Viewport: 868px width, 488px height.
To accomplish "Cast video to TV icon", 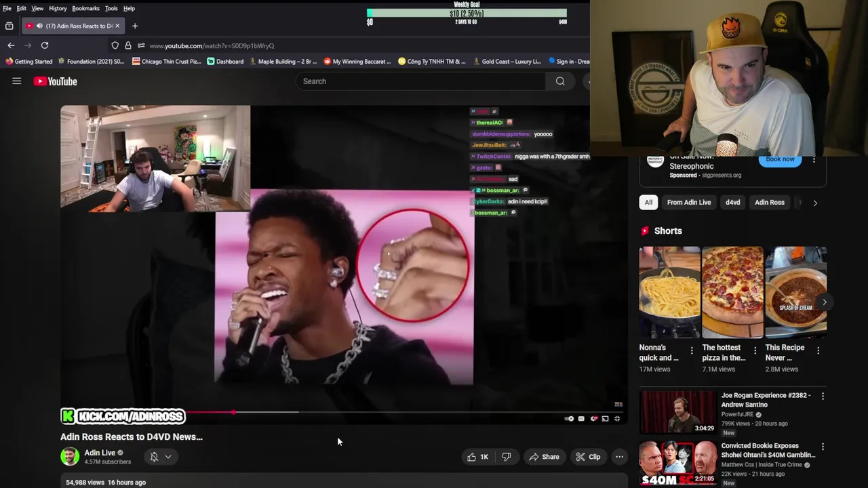I will tap(605, 419).
